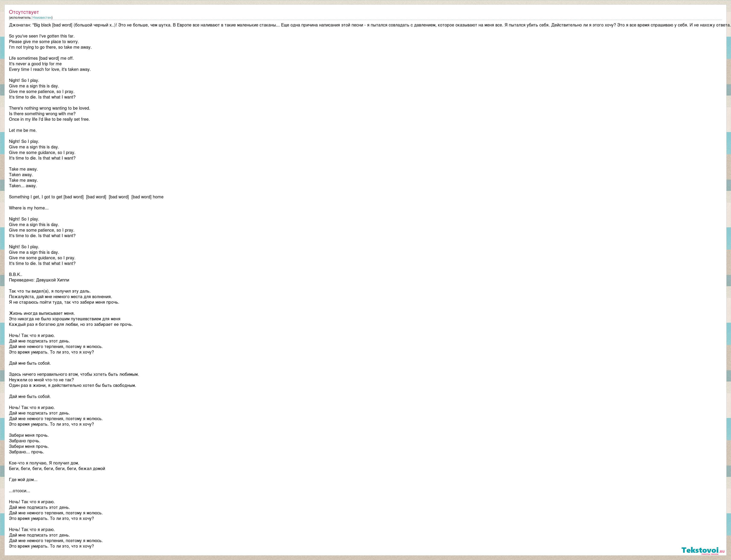This screenshot has height=560, width=731.
Task: Click line 'Жизнь иногда выписывает меня.'
Action: pyautogui.click(x=42, y=313)
